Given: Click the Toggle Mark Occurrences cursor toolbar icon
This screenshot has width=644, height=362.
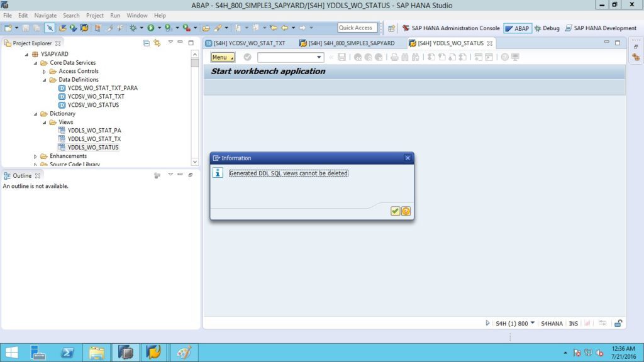Looking at the screenshot, I should click(x=50, y=28).
